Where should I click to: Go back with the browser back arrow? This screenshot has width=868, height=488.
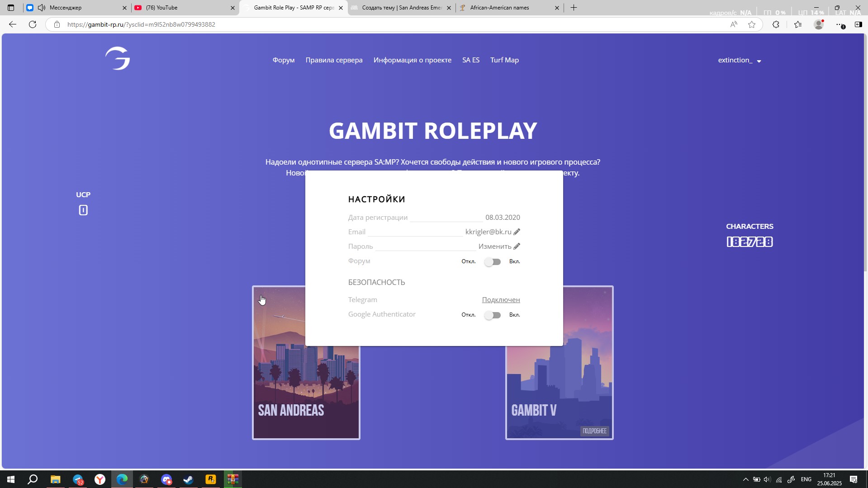pyautogui.click(x=13, y=24)
